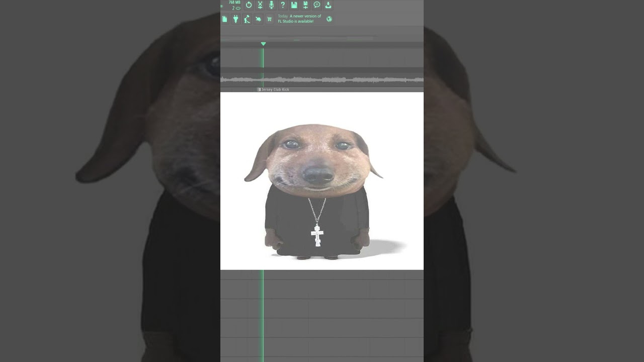This screenshot has height=362, width=644.
Task: Click the green playhead marker triangle
Action: click(263, 44)
